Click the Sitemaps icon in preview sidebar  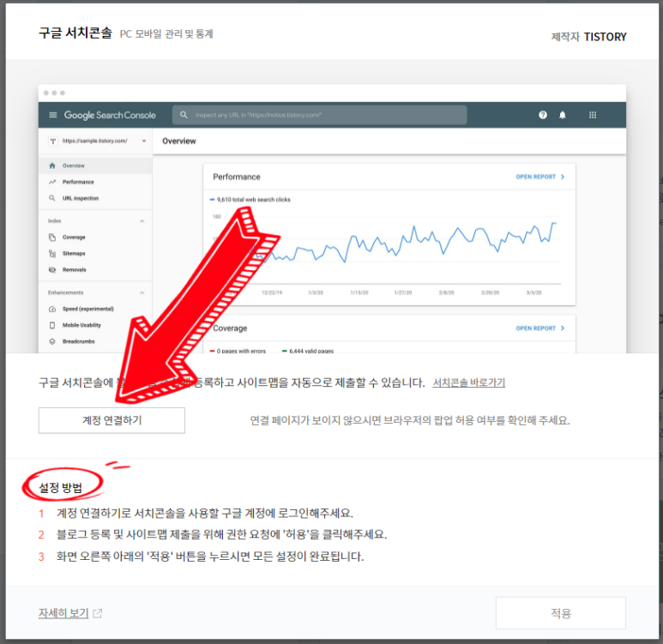click(x=52, y=254)
